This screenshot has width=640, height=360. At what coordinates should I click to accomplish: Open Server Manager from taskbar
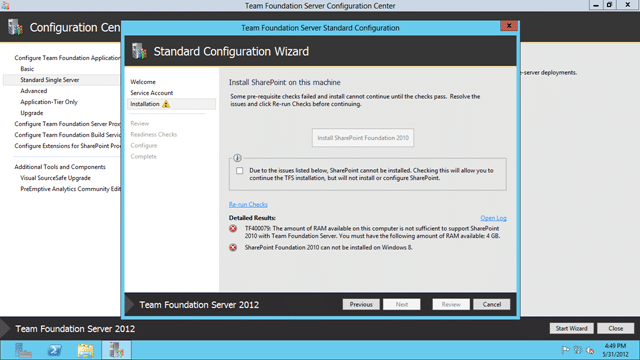click(23, 350)
